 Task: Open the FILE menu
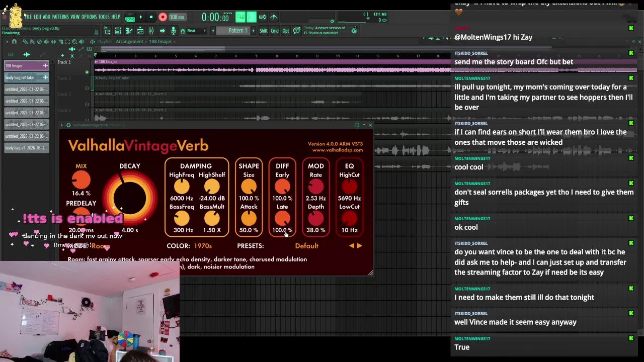(x=28, y=17)
